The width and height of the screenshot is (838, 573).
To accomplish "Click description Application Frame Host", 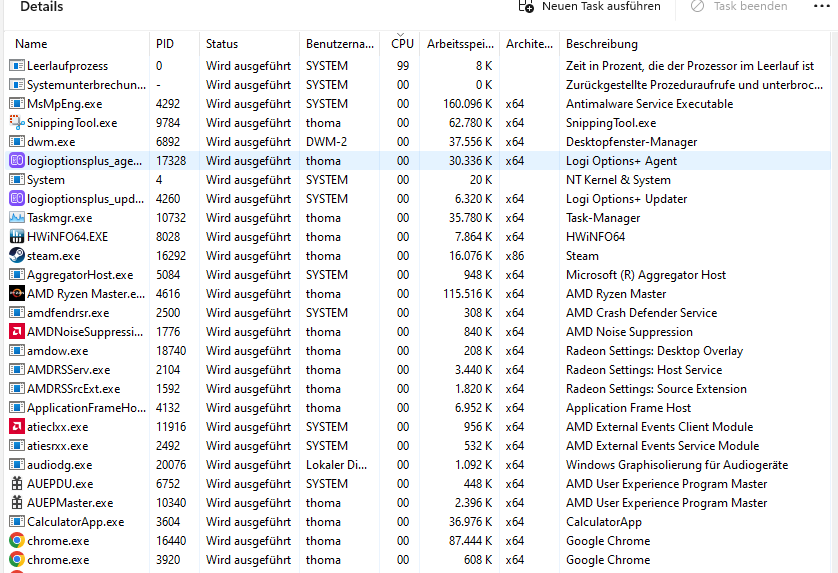I will (628, 408).
